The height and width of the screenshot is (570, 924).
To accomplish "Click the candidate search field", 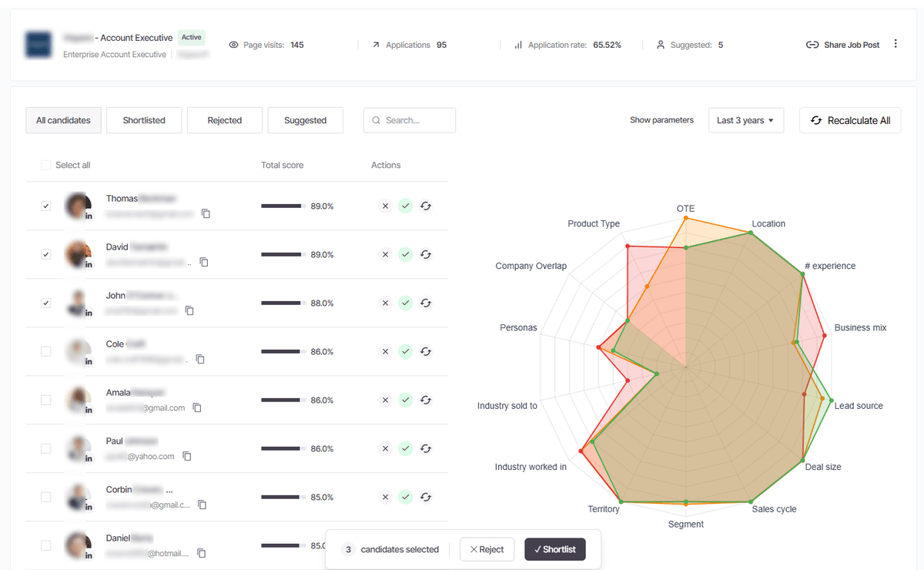I will coord(410,120).
